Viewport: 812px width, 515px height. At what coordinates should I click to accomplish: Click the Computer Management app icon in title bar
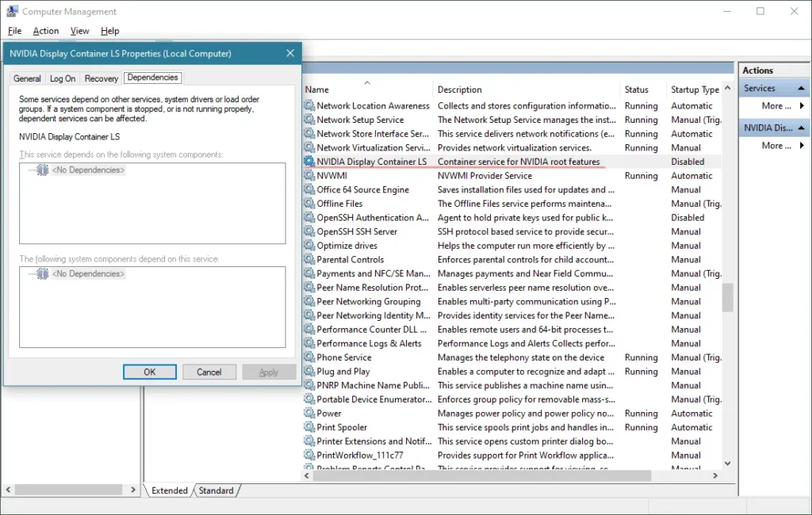pyautogui.click(x=12, y=11)
